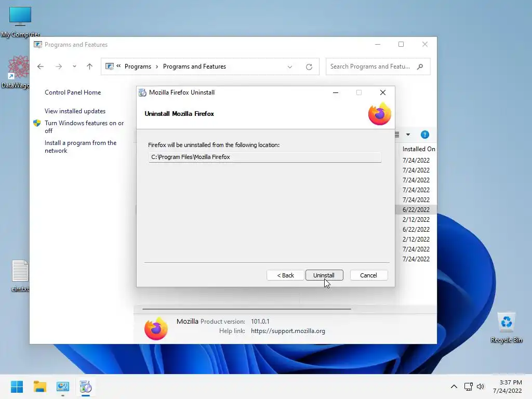The height and width of the screenshot is (399, 532).
Task: Click the Programs and Features title icon
Action: pos(38,45)
